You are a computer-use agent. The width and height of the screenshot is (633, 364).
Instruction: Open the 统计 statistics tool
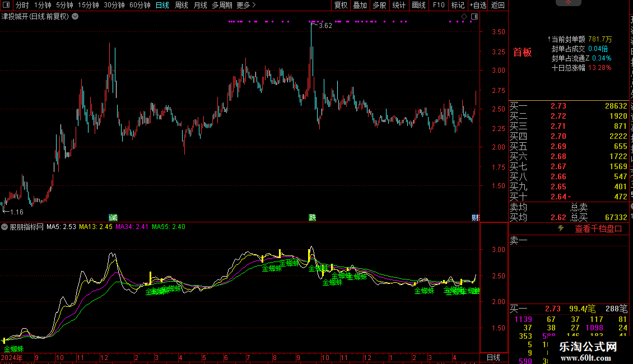coord(398,5)
